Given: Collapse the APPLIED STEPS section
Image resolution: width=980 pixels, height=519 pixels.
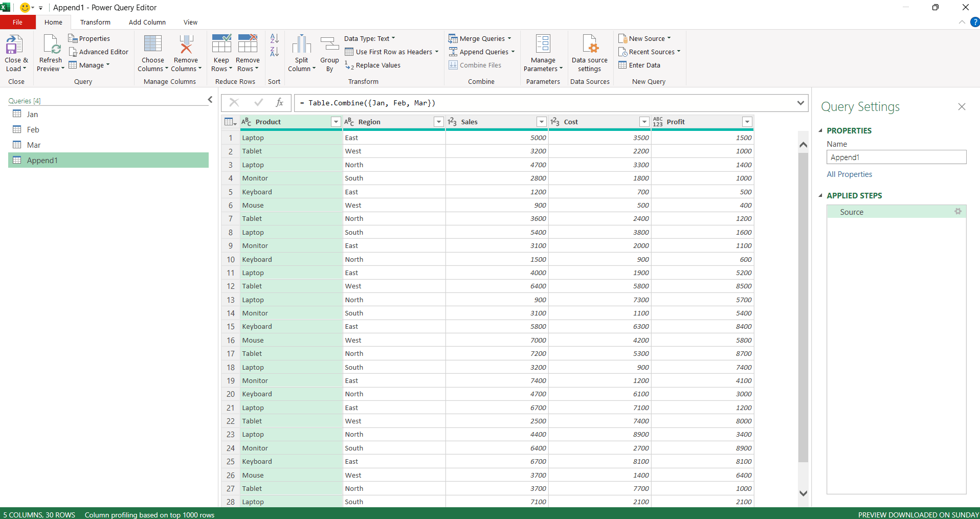Looking at the screenshot, I should [x=820, y=195].
